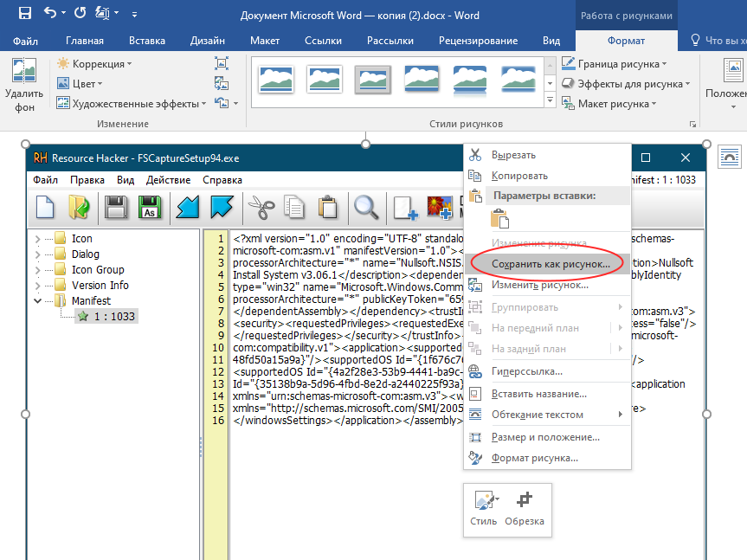The image size is (747, 560).
Task: Open the Коррекция dropdown
Action: tap(93, 64)
